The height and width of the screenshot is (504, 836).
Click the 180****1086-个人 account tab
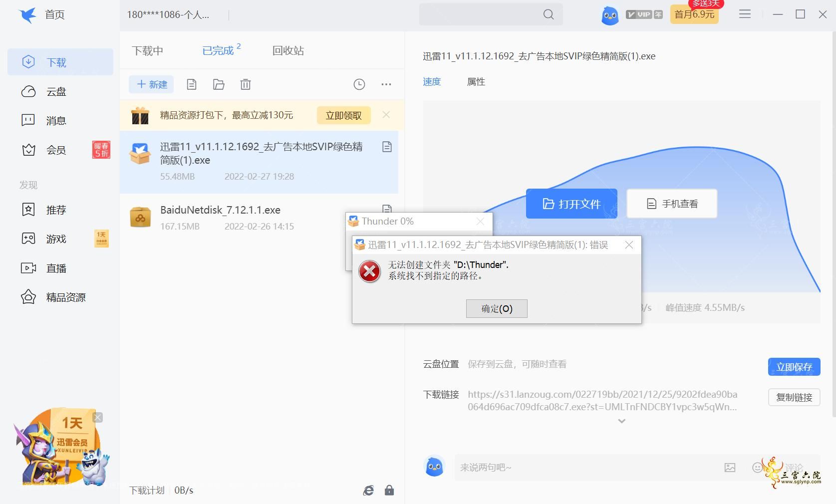point(168,15)
